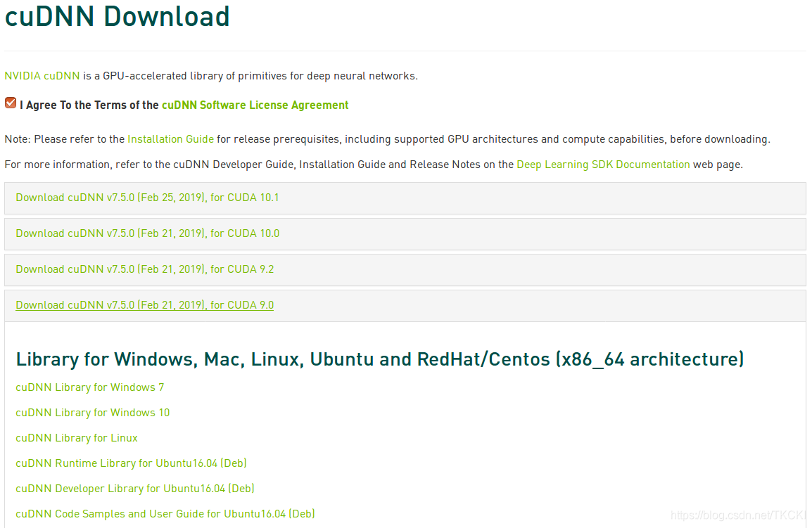Screen dimensions: 812x528
Task: Click the cuDNN Download page heading
Action: (117, 16)
